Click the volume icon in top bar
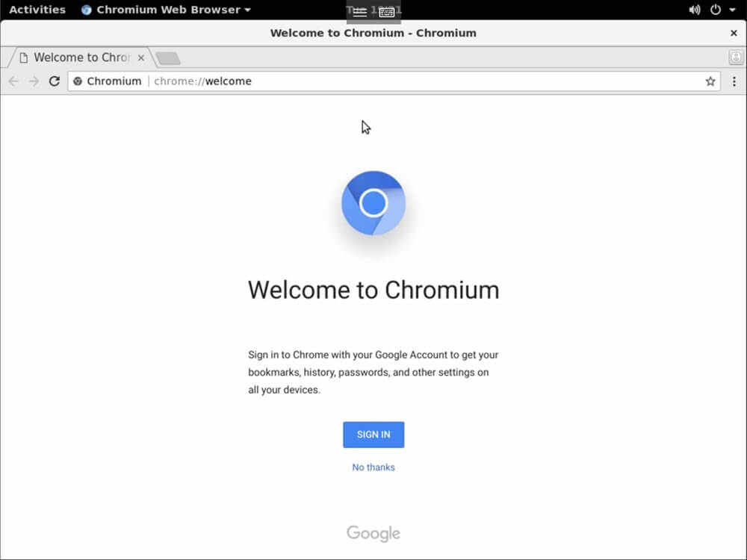 (694, 10)
